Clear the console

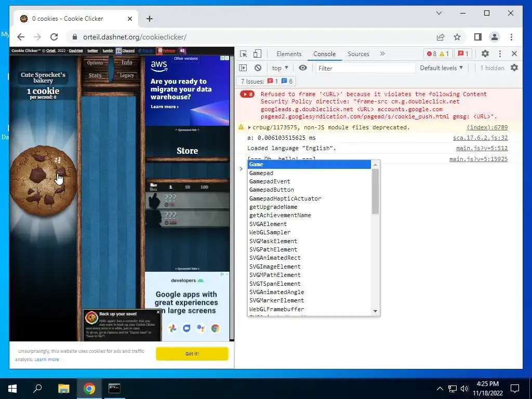pyautogui.click(x=258, y=68)
